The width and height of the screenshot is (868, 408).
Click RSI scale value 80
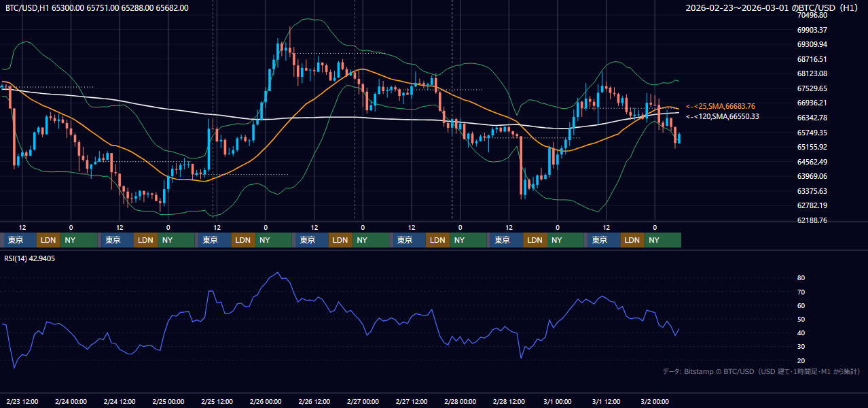point(801,278)
